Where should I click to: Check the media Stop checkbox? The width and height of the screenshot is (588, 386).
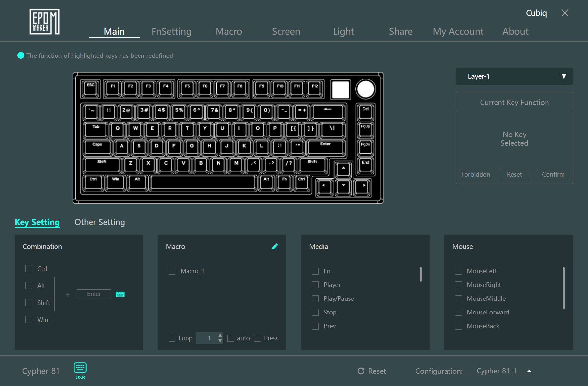pos(315,313)
